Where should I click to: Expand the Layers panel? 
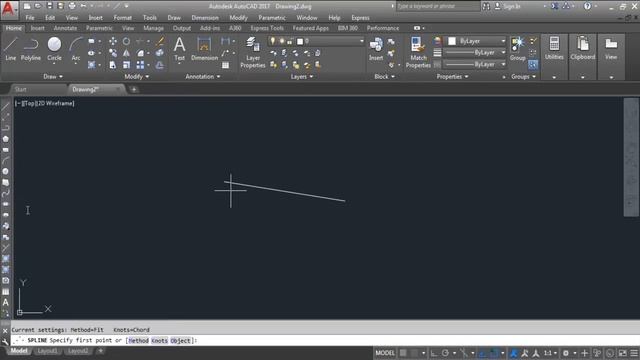302,76
